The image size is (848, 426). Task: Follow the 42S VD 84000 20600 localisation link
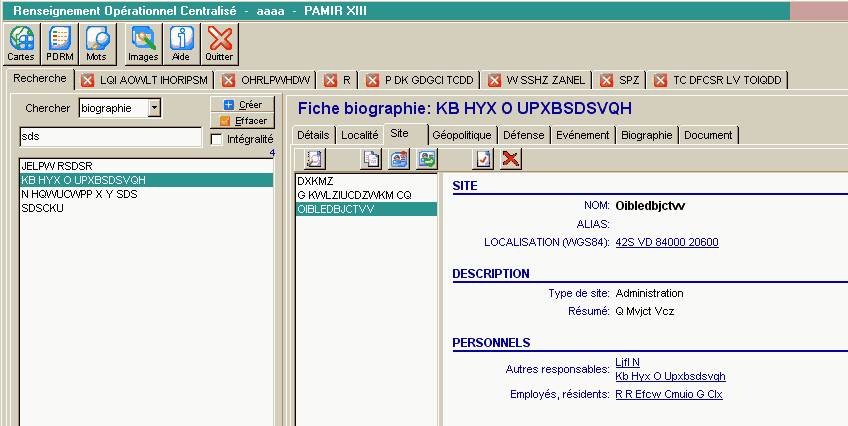click(667, 242)
